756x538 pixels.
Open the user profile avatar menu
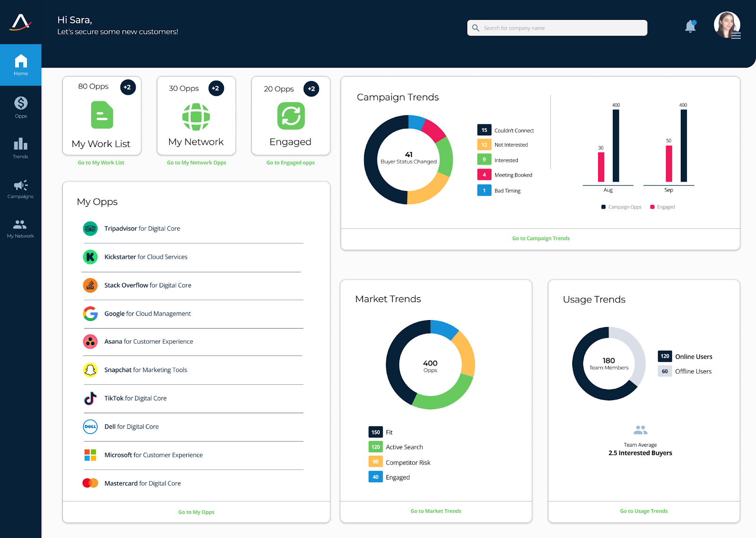(727, 25)
